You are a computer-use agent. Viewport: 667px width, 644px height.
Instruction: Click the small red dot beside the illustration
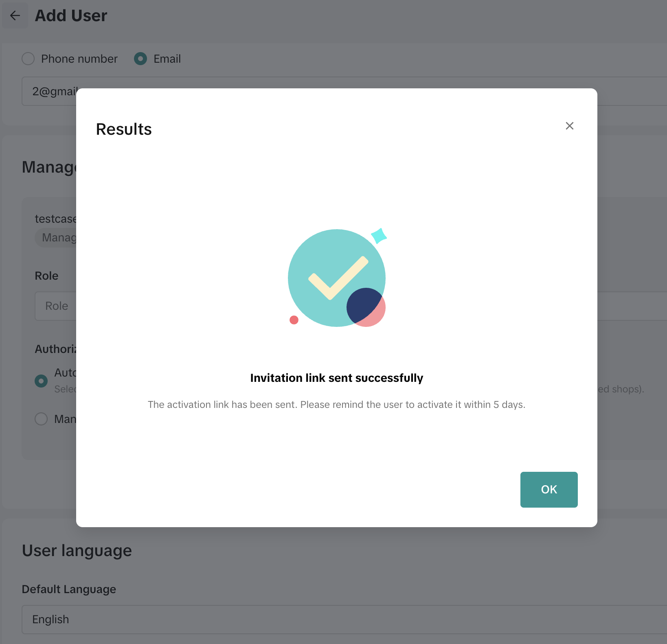click(x=294, y=320)
